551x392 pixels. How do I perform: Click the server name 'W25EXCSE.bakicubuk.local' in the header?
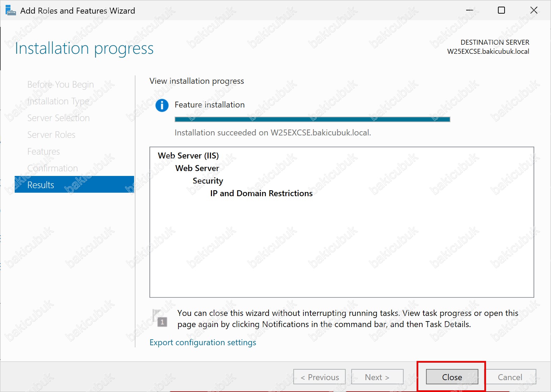pos(488,51)
